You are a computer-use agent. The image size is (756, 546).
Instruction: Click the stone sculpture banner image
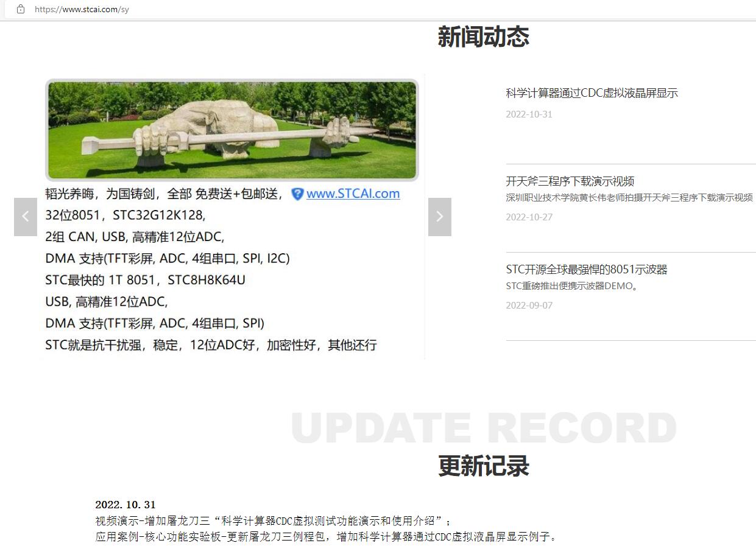tap(231, 130)
